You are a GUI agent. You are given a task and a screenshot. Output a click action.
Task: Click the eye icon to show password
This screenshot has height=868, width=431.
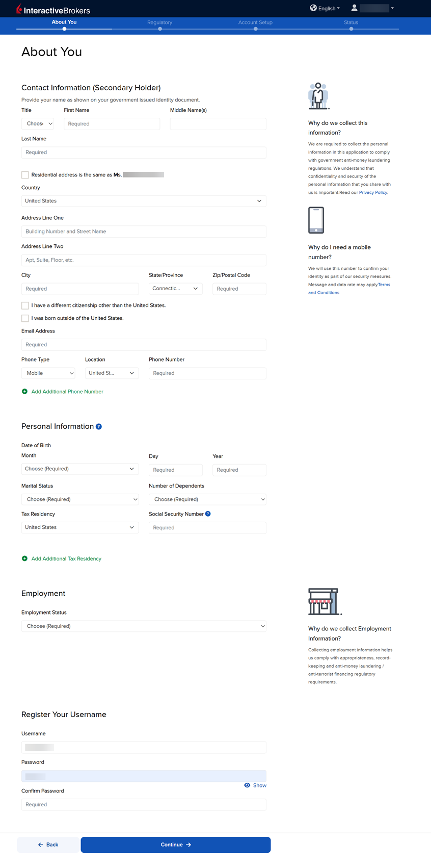[247, 785]
